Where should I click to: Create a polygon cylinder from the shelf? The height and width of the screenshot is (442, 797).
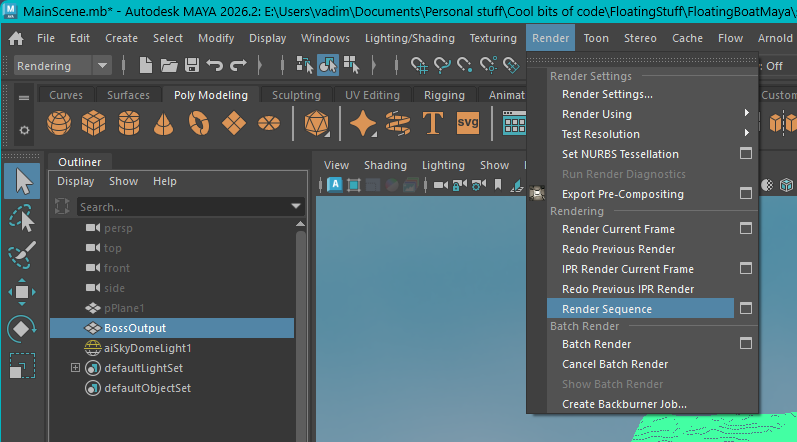(x=129, y=123)
